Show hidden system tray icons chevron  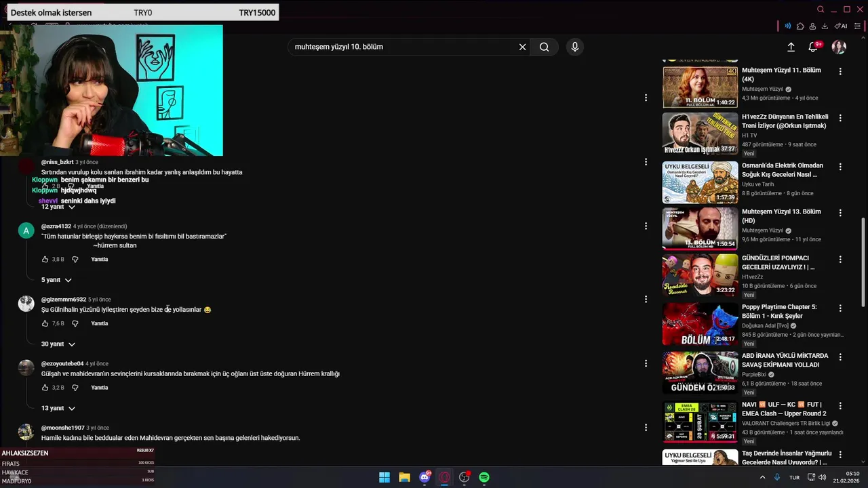point(762,477)
